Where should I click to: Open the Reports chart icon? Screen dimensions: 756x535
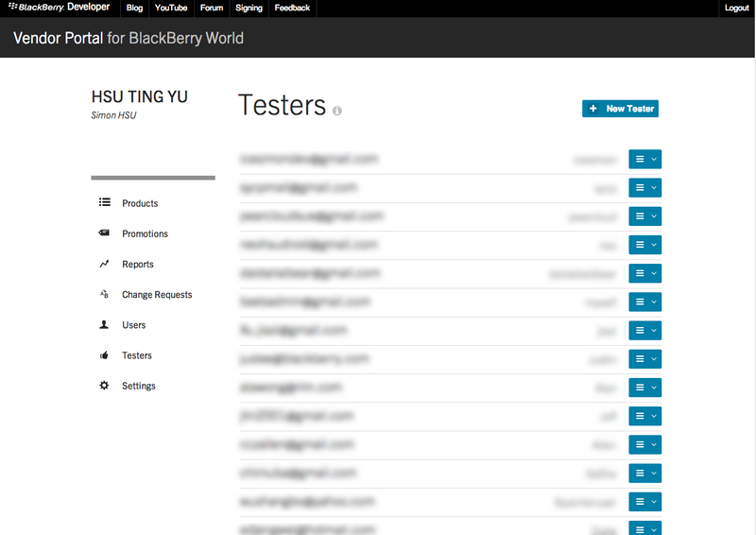point(104,264)
